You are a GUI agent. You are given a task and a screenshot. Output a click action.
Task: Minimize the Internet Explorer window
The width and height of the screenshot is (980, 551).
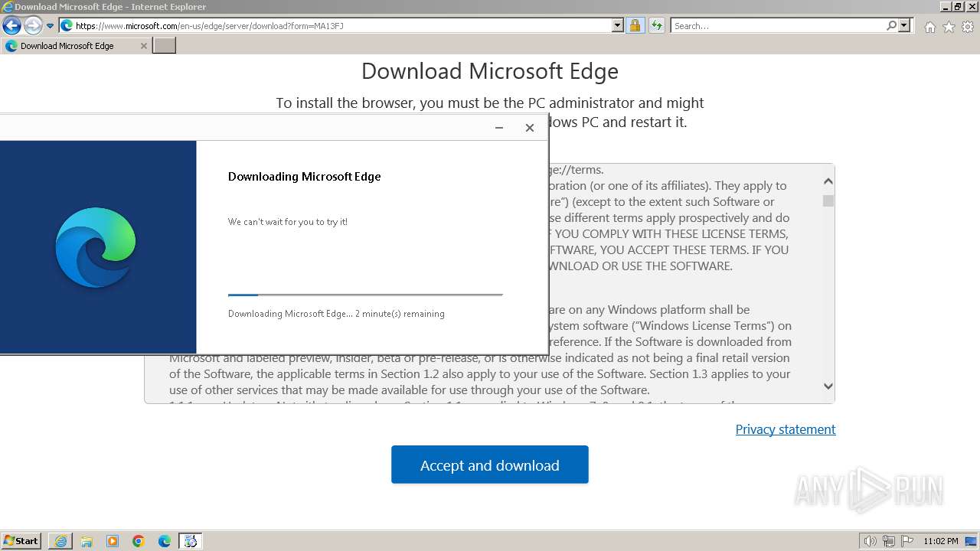(946, 6)
